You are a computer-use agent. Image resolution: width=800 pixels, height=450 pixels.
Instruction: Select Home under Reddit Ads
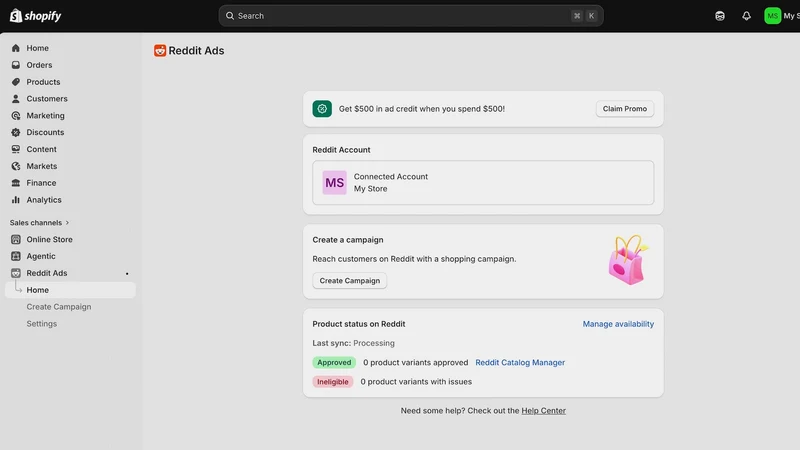(70, 290)
